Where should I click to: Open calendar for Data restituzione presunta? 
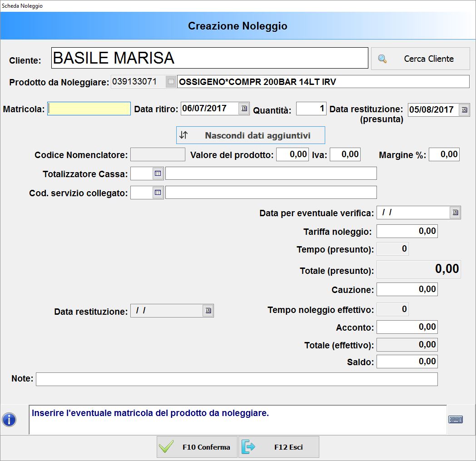pyautogui.click(x=464, y=110)
